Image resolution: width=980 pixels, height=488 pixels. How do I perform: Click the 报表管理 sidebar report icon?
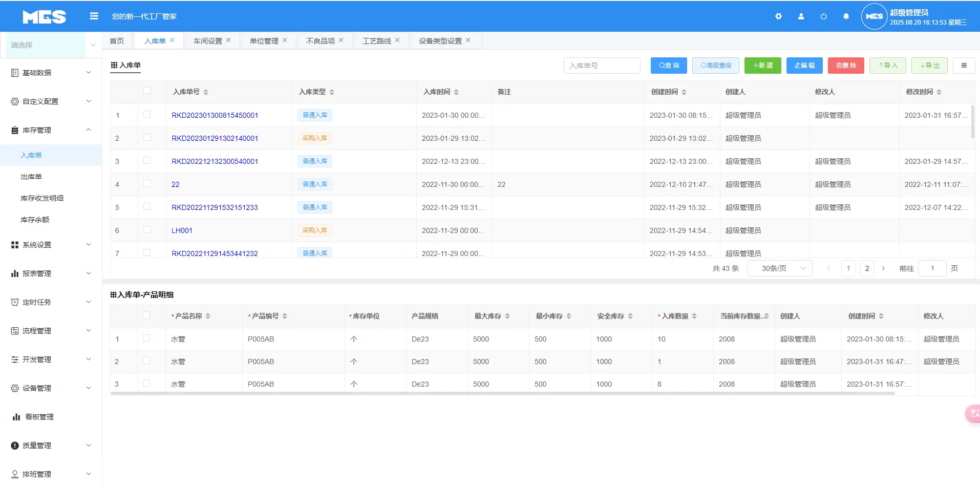point(14,273)
